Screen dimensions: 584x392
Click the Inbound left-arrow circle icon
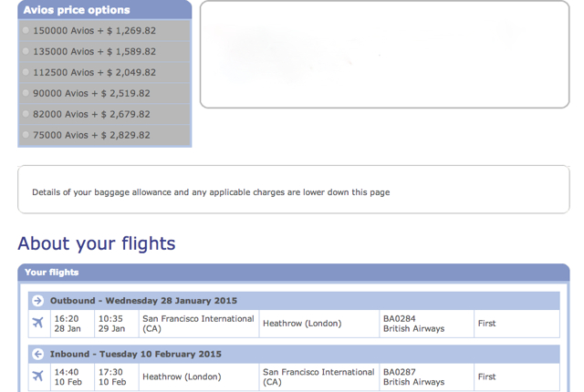37,354
